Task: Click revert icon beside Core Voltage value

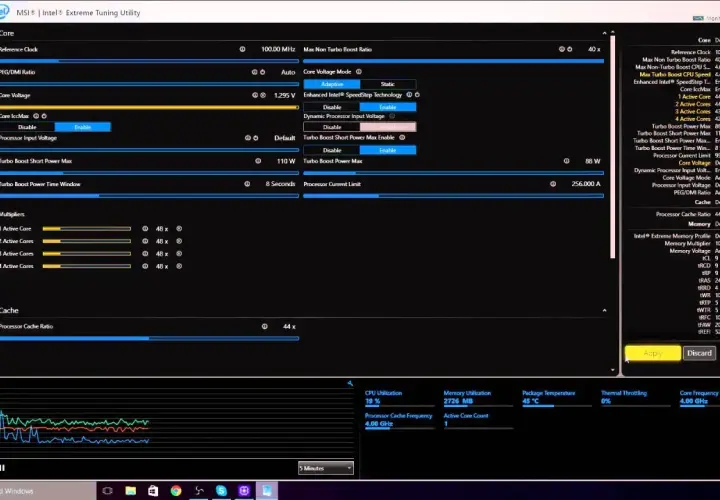Action: point(263,95)
